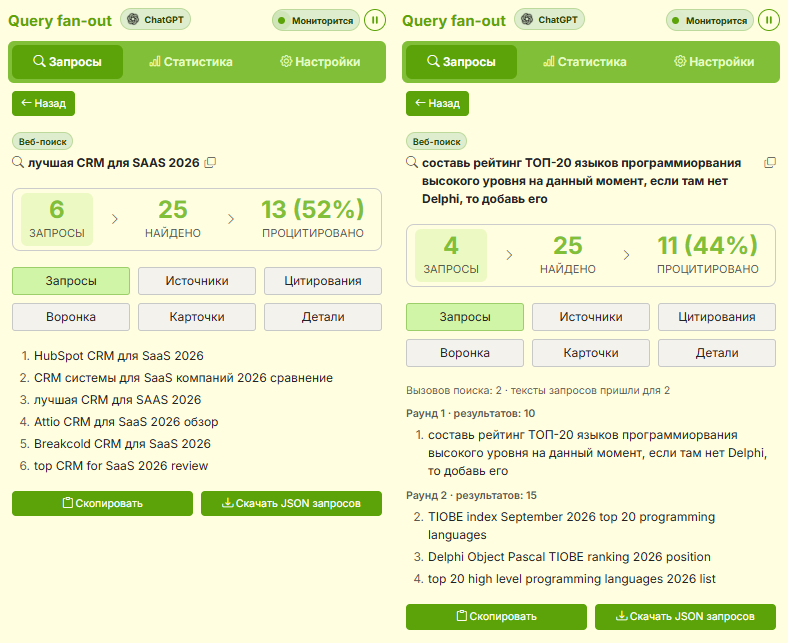Toggle the 'Мониторится' status in the left panel

tap(316, 21)
